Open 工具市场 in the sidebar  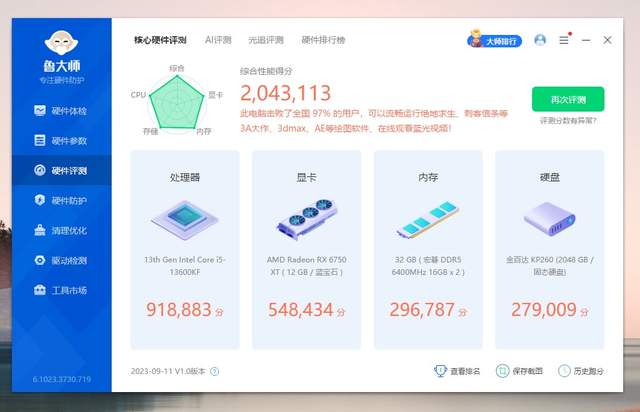[60, 290]
